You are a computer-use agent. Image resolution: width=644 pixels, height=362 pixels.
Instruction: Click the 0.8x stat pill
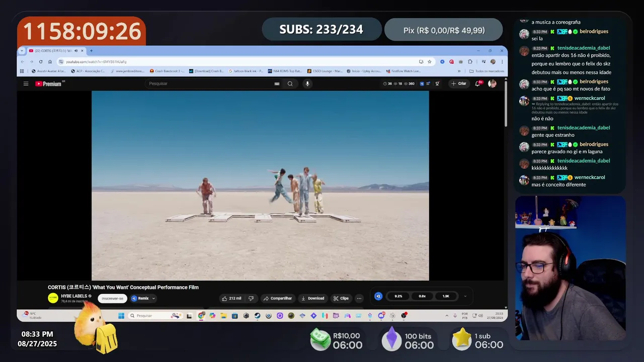tap(422, 296)
